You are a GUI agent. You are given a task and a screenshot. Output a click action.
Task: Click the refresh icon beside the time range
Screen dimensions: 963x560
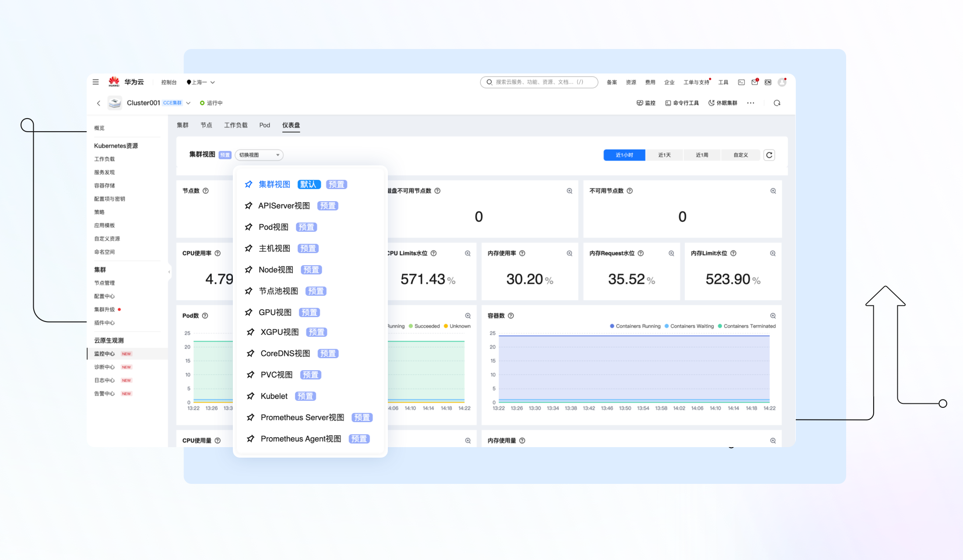tap(769, 155)
